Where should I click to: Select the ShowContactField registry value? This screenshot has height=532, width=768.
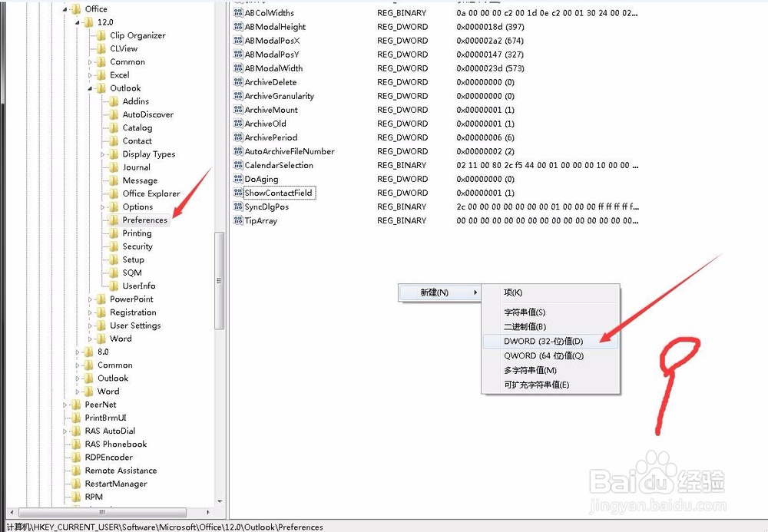[278, 193]
